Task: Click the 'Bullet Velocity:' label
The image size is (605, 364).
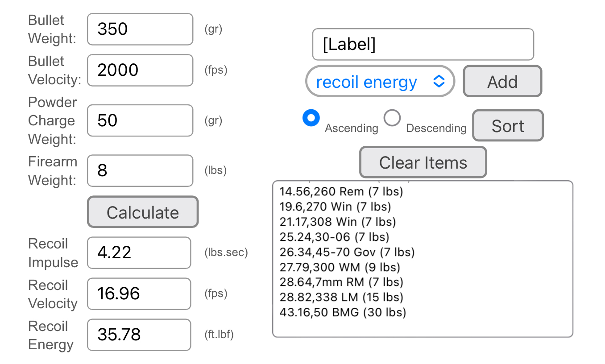Action: pos(54,70)
